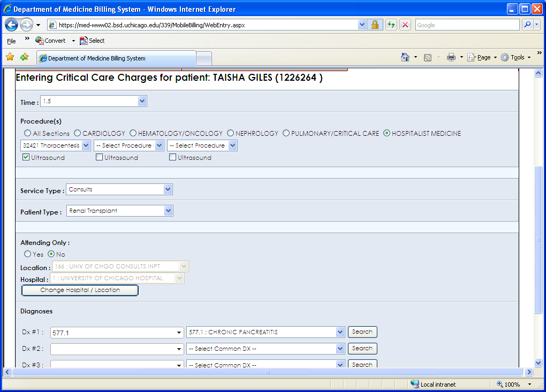Click Search button for Dx #1

point(362,332)
